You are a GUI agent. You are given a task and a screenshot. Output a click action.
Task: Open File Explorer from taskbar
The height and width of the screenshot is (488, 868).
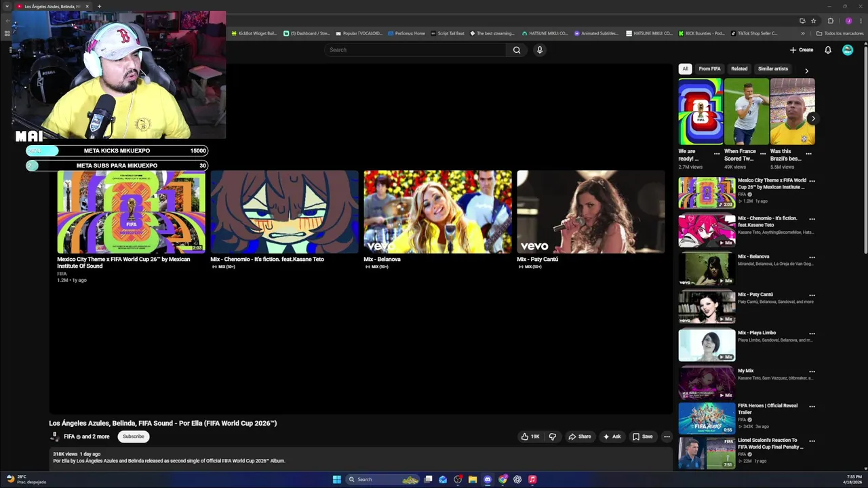click(473, 479)
